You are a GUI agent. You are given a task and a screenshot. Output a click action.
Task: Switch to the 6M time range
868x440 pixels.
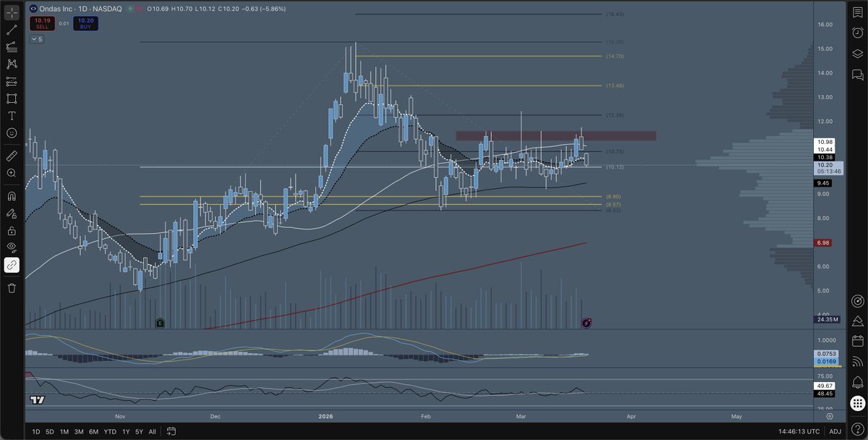click(x=93, y=431)
